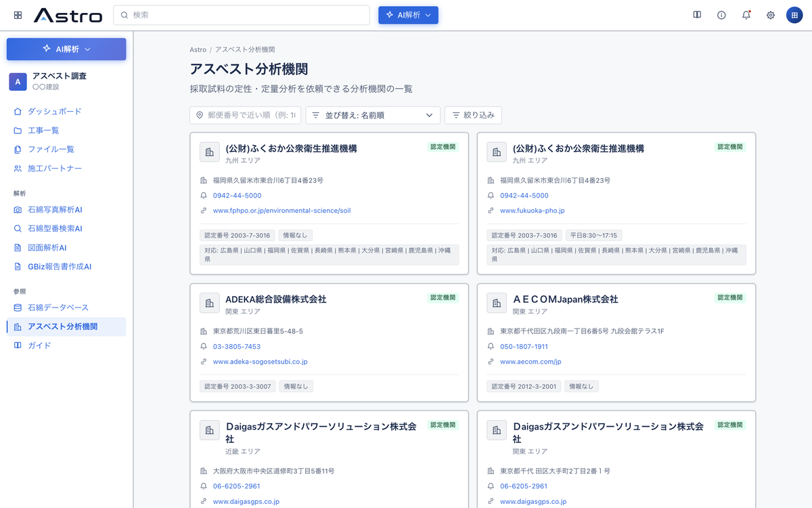Click the sparkle icon in the top AI解析 button
This screenshot has height=508, width=812.
point(390,15)
